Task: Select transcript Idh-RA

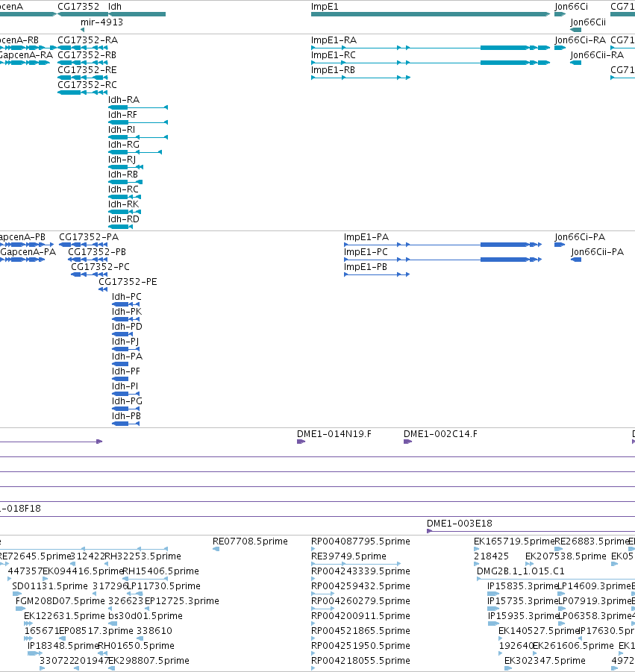Action: 124,100
